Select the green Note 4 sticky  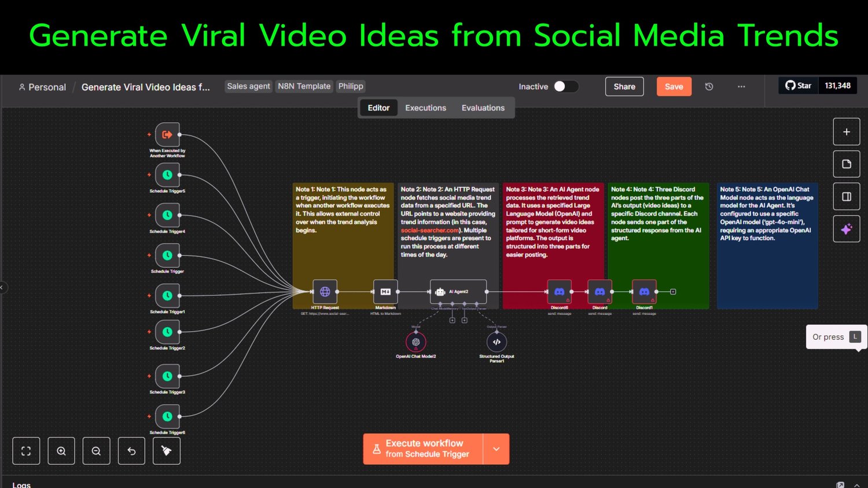click(659, 246)
